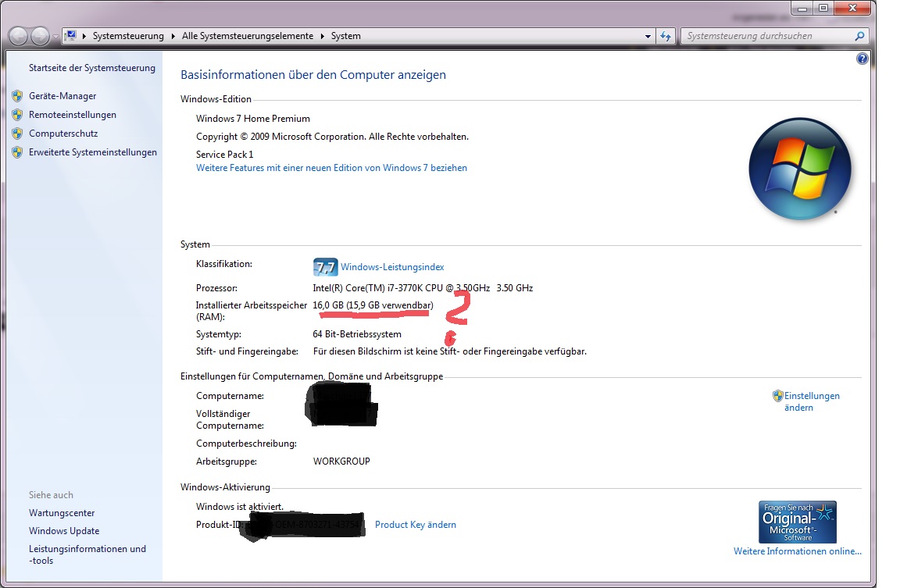
Task: Click the computer icon in the address bar
Action: [70, 36]
